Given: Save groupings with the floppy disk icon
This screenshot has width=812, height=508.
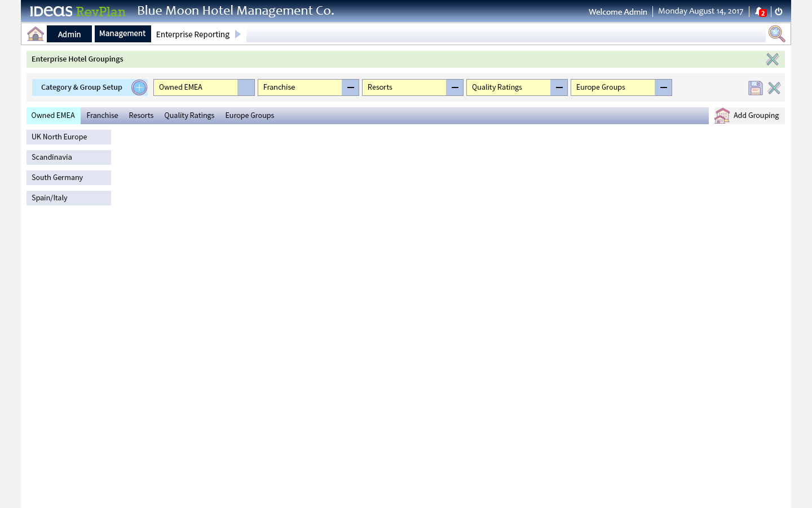Looking at the screenshot, I should coord(755,87).
